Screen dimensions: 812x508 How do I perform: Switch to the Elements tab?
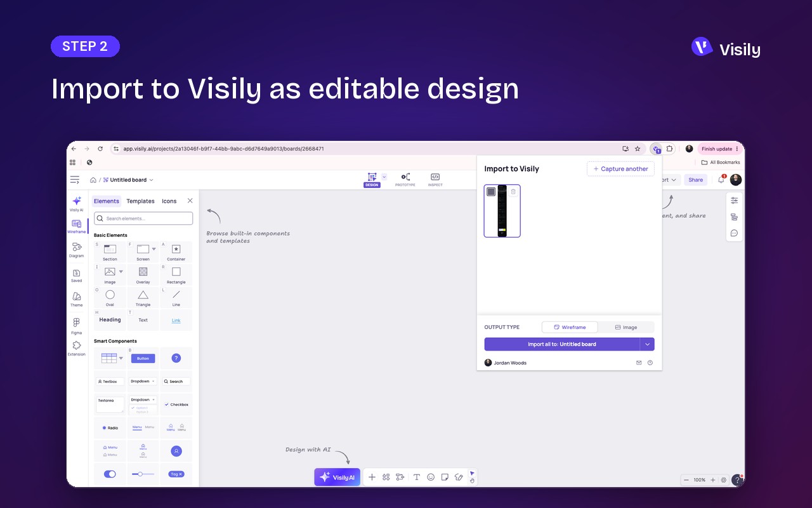(106, 201)
